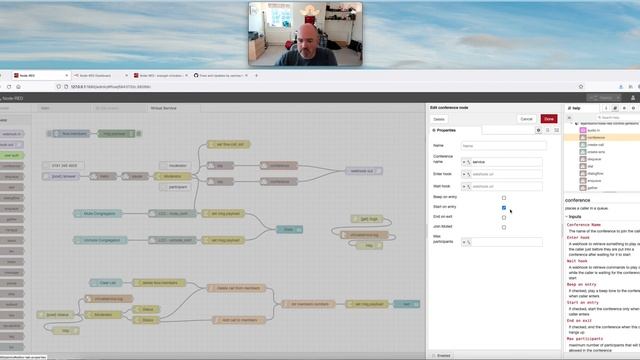Click the Search help field
Image resolution: width=640 pixels, height=360 pixels.
pos(617,118)
